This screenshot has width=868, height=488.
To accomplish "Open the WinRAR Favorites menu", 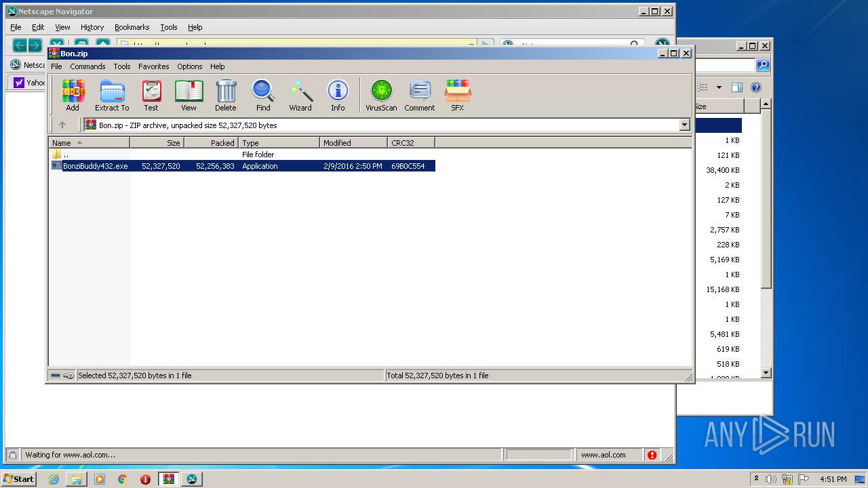I will (154, 66).
